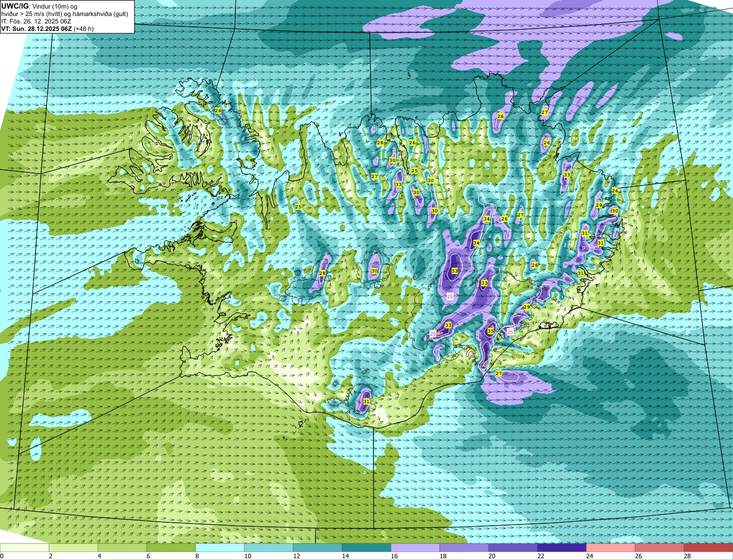Screen dimensions: 733x560
Task: Click the legend scale value 4
Action: click(98, 556)
